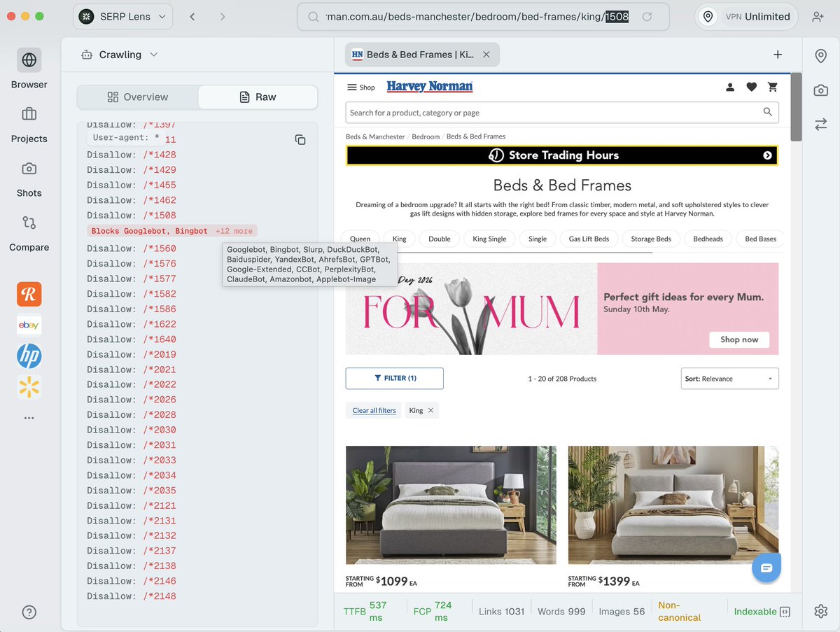This screenshot has height=632, width=840.
Task: Open the chat support bubble
Action: coord(766,568)
